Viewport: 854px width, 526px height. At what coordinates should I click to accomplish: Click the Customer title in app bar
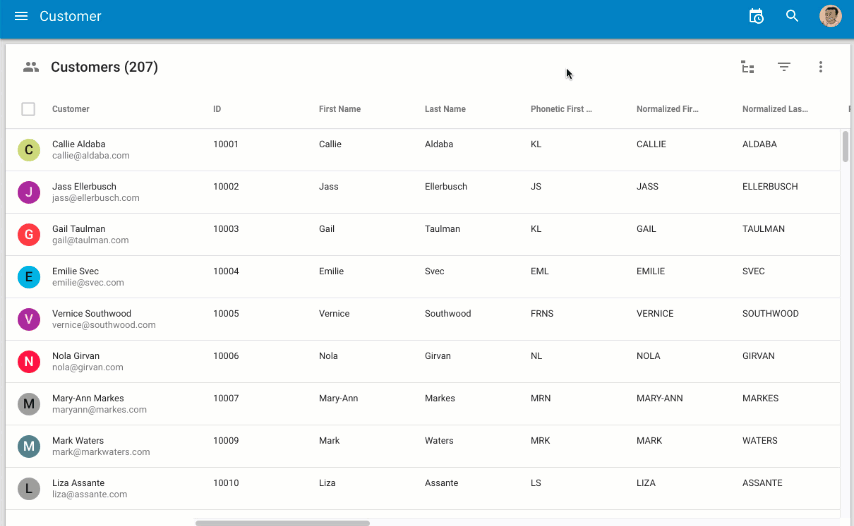tap(70, 16)
